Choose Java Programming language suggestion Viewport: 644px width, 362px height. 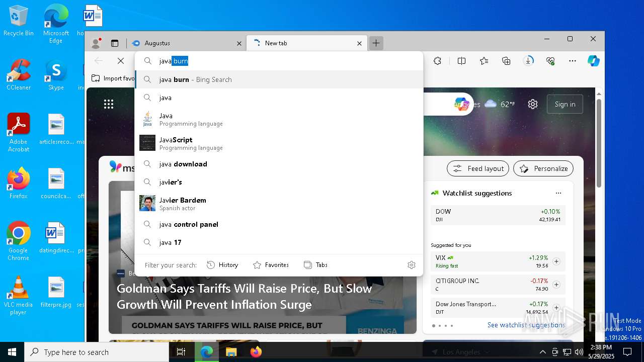tap(279, 119)
